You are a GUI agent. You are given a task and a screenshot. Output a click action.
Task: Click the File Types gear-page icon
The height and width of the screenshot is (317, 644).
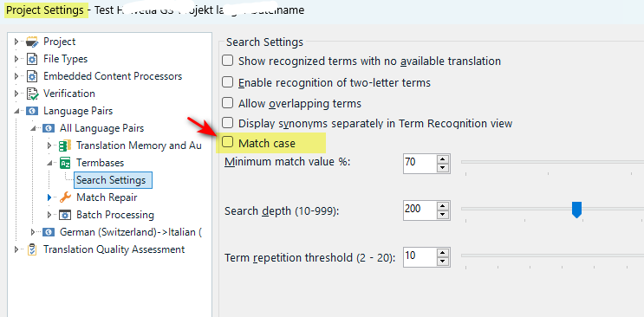(x=32, y=59)
